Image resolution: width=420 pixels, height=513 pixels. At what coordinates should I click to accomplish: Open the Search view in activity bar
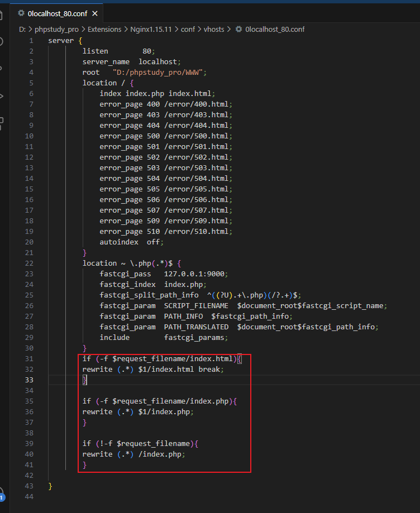pos(2,42)
